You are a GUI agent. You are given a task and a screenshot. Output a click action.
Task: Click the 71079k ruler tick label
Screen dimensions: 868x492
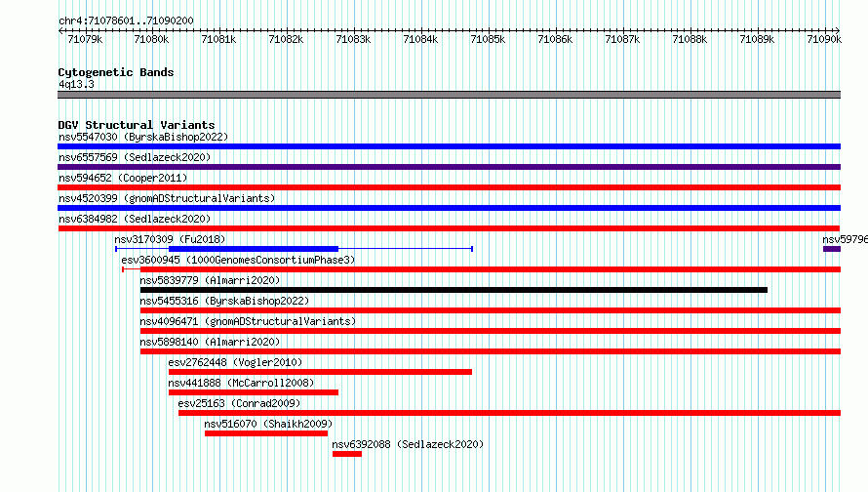[x=85, y=39]
